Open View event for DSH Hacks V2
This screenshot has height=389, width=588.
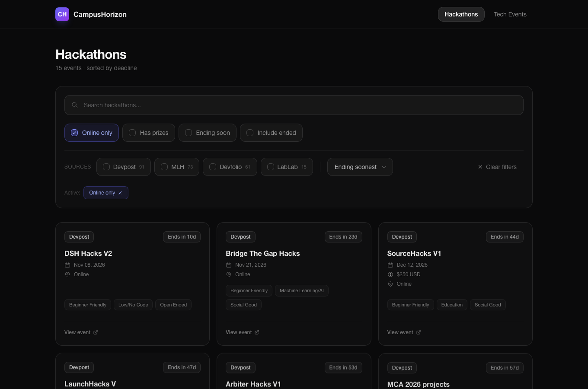pyautogui.click(x=81, y=332)
